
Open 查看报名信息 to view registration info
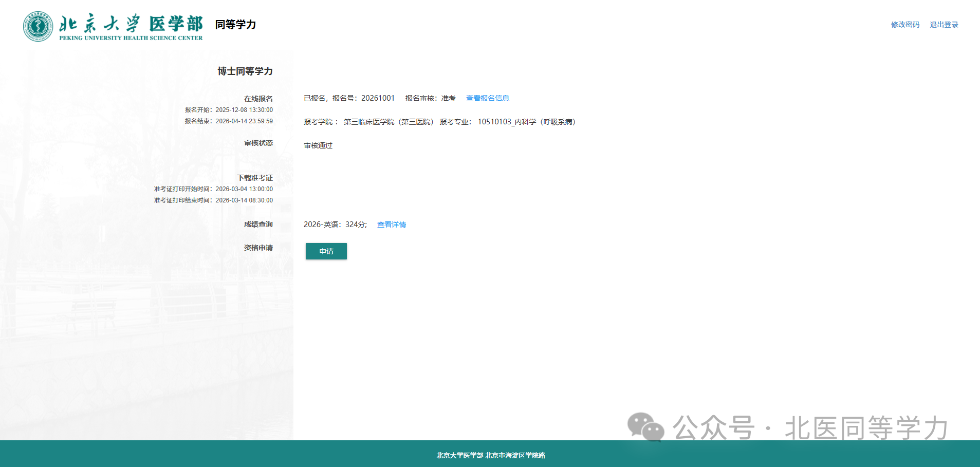pyautogui.click(x=487, y=98)
